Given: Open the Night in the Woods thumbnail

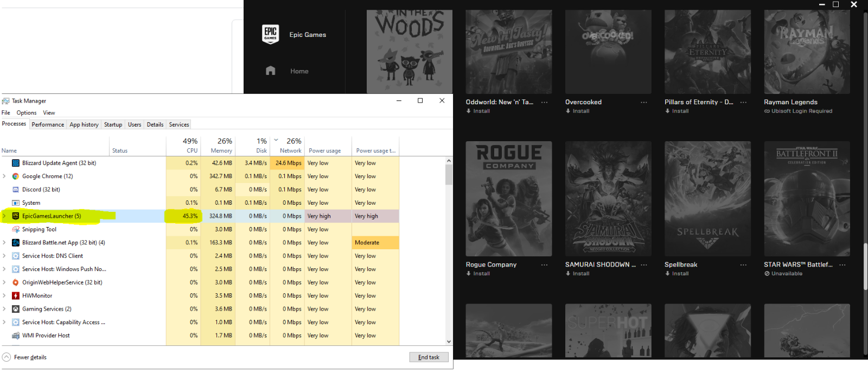Looking at the screenshot, I should pos(409,52).
